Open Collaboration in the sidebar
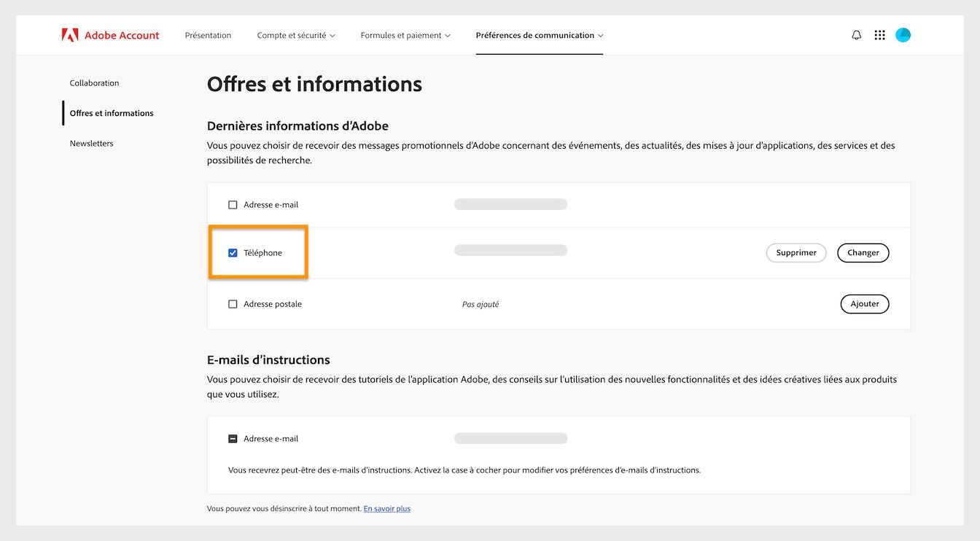 (x=94, y=83)
